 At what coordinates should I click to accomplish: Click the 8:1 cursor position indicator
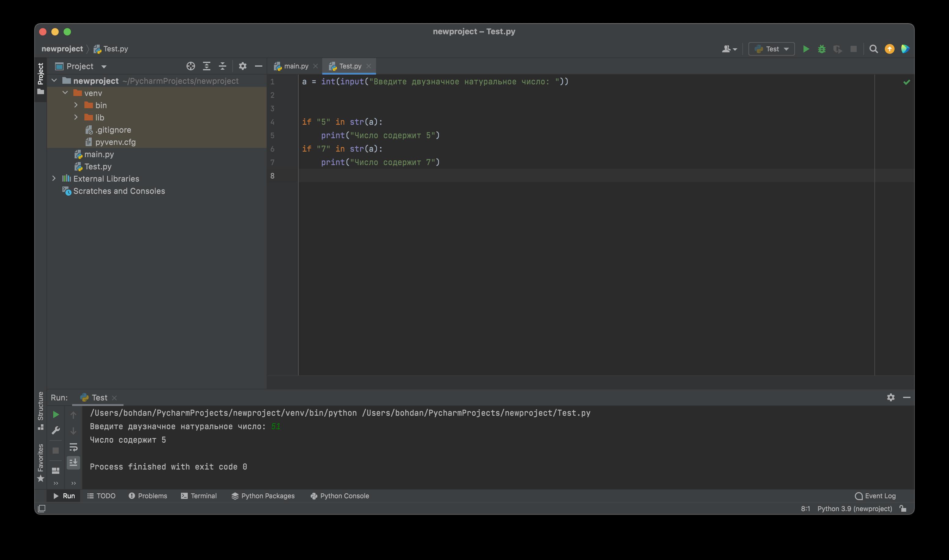(x=805, y=509)
